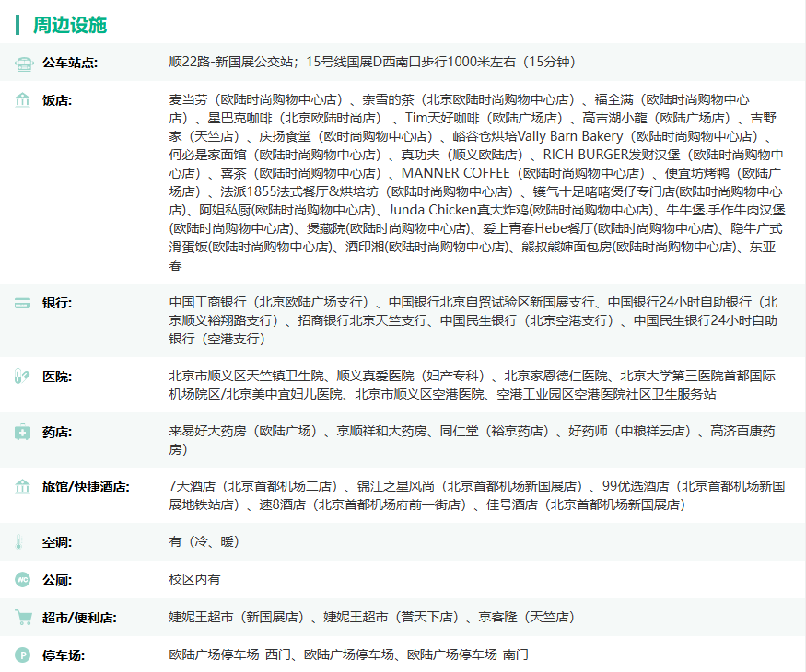Click the card icon beside 银行
Image resolution: width=806 pixels, height=672 pixels.
coord(23,303)
